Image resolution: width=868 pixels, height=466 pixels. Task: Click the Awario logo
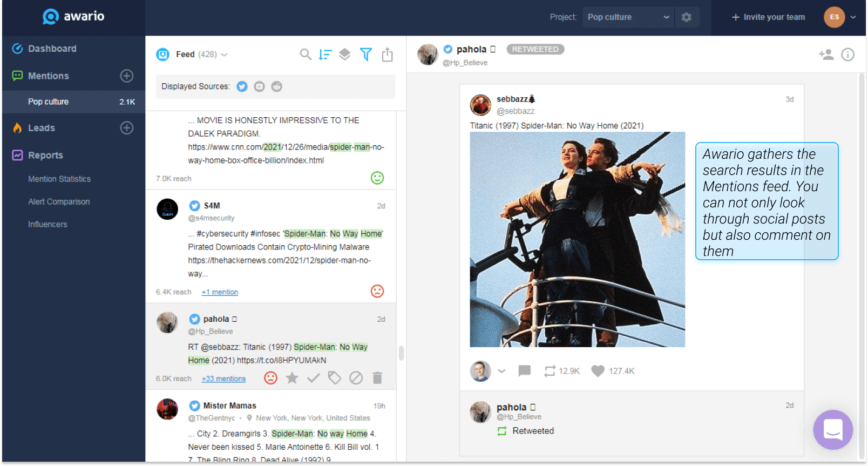[x=73, y=17]
